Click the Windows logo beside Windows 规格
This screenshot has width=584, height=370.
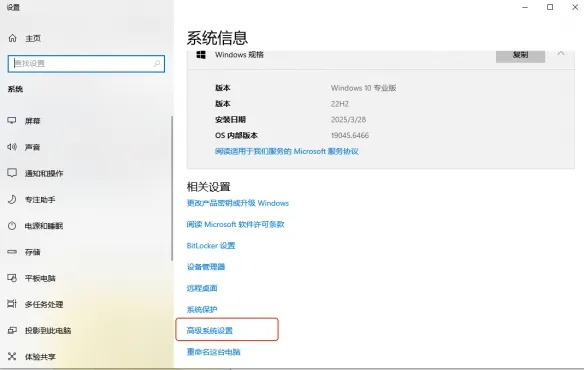pyautogui.click(x=201, y=55)
